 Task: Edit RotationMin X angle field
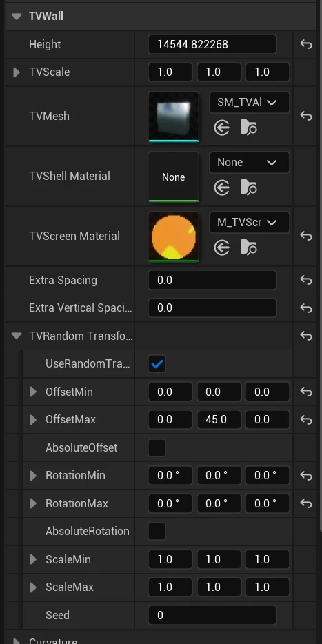click(x=170, y=476)
